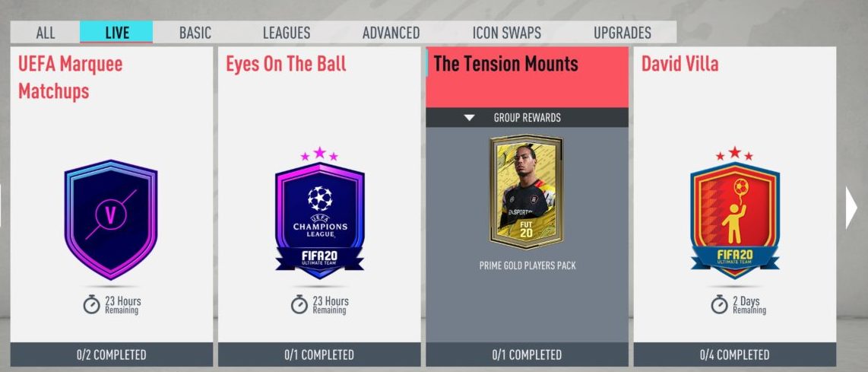
Task: Open the UEFA Marquee Matchups title
Action: pyautogui.click(x=70, y=77)
